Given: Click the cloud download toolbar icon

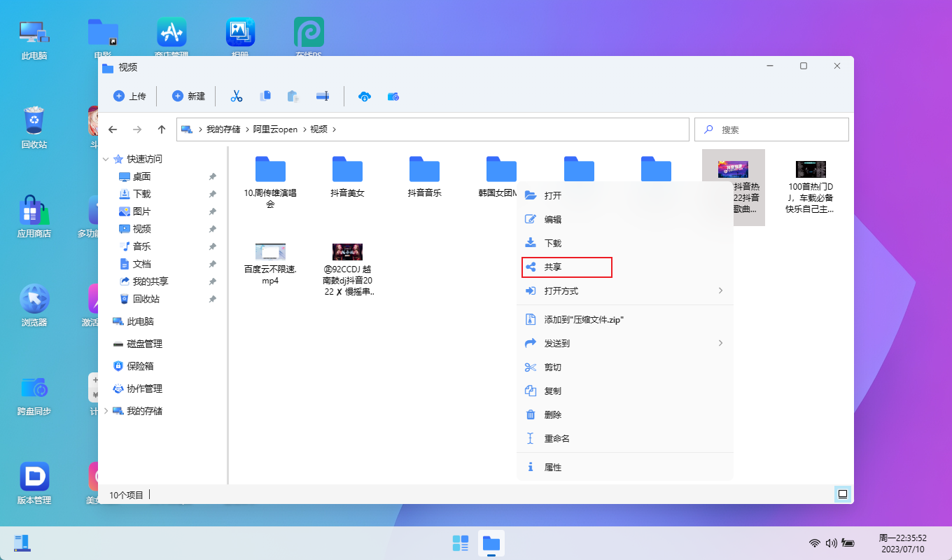Looking at the screenshot, I should (x=364, y=97).
